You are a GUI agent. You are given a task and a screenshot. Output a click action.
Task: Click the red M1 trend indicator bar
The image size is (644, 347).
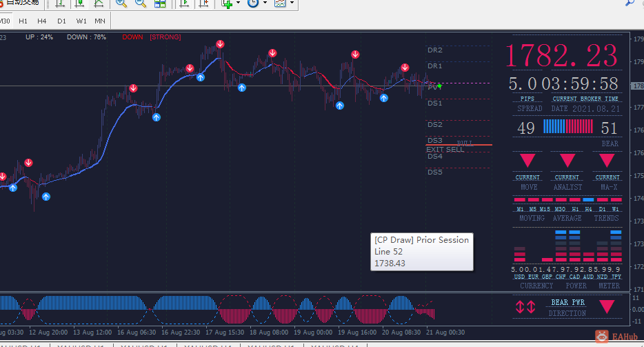pyautogui.click(x=520, y=200)
